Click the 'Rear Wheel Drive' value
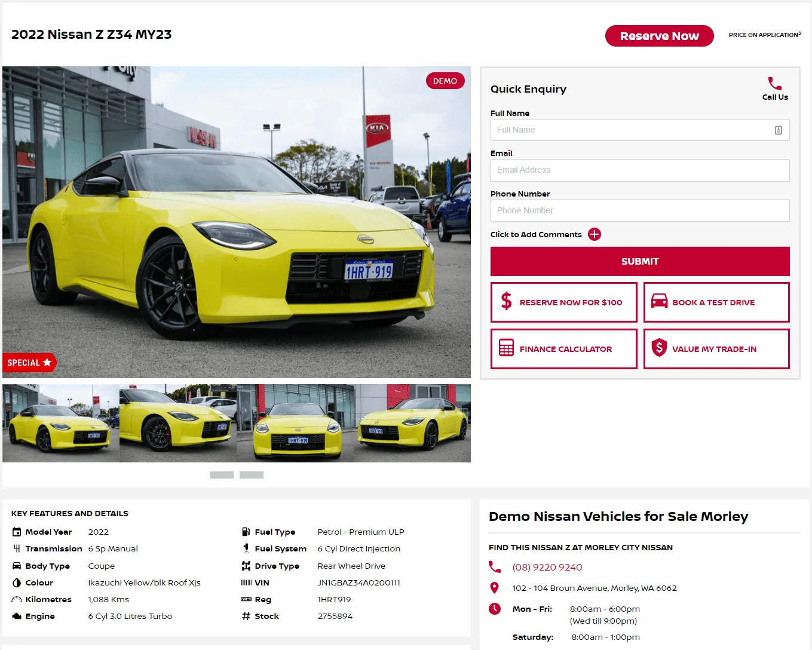The height and width of the screenshot is (650, 812). (351, 566)
